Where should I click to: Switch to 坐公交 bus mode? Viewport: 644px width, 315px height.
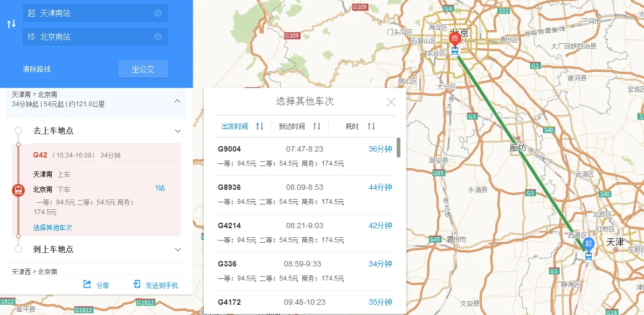pos(143,69)
